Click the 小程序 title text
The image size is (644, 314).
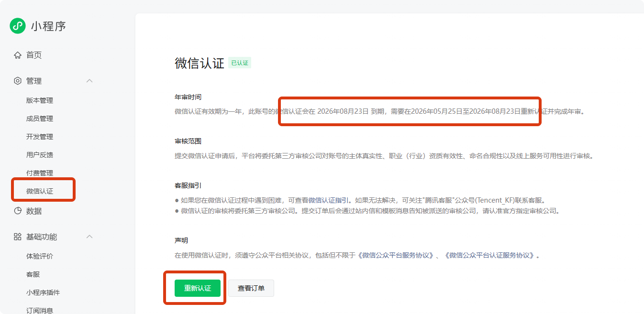pos(48,26)
